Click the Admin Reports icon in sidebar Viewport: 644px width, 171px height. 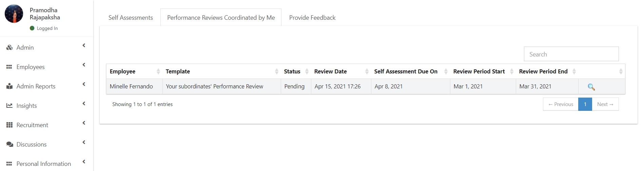[x=9, y=86]
